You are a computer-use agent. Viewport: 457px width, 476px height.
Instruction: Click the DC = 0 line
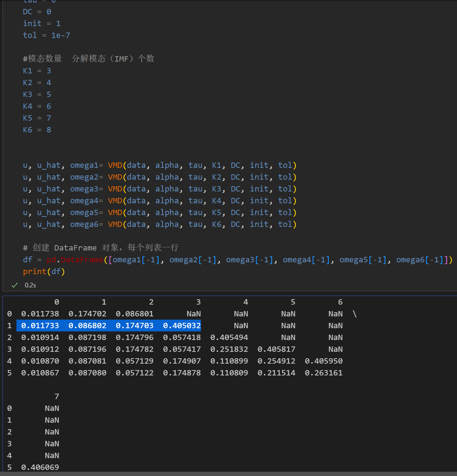point(37,12)
